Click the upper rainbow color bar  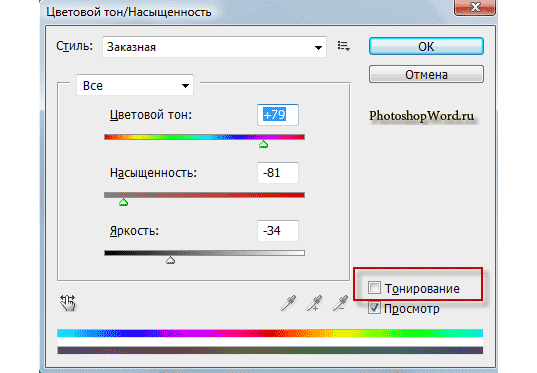[x=270, y=333]
